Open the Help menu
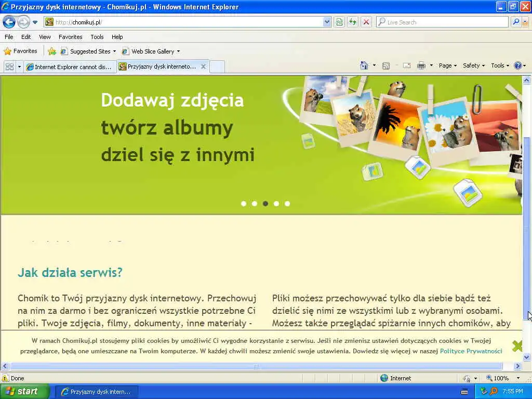The width and height of the screenshot is (532, 399). click(x=117, y=37)
